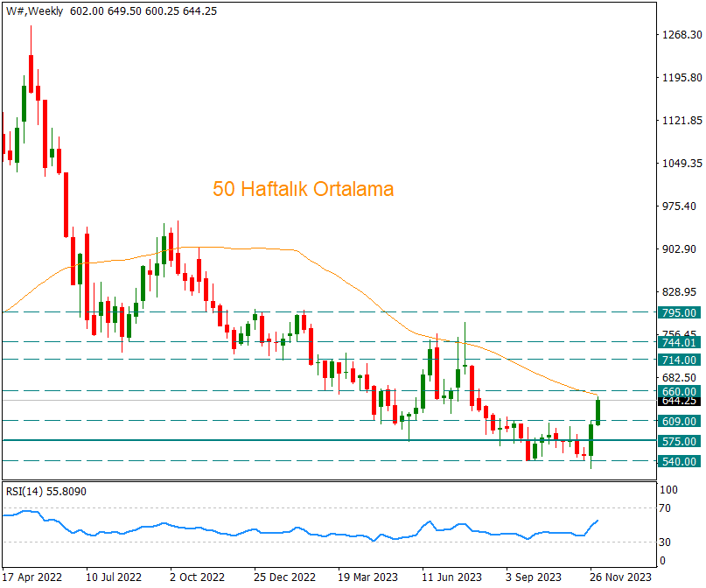Screen dimensions: 706x588
Task: Click the current price 644.25 label
Action: 680,401
